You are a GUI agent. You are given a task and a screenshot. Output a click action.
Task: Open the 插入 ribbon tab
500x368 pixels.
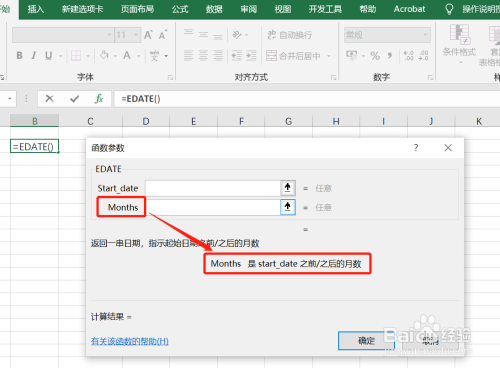click(x=36, y=9)
